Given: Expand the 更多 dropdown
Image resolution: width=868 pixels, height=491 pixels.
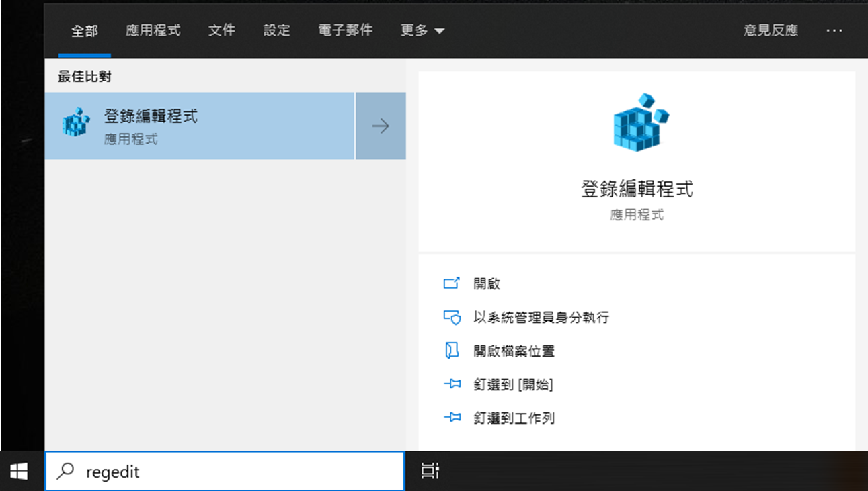Looking at the screenshot, I should [x=422, y=30].
